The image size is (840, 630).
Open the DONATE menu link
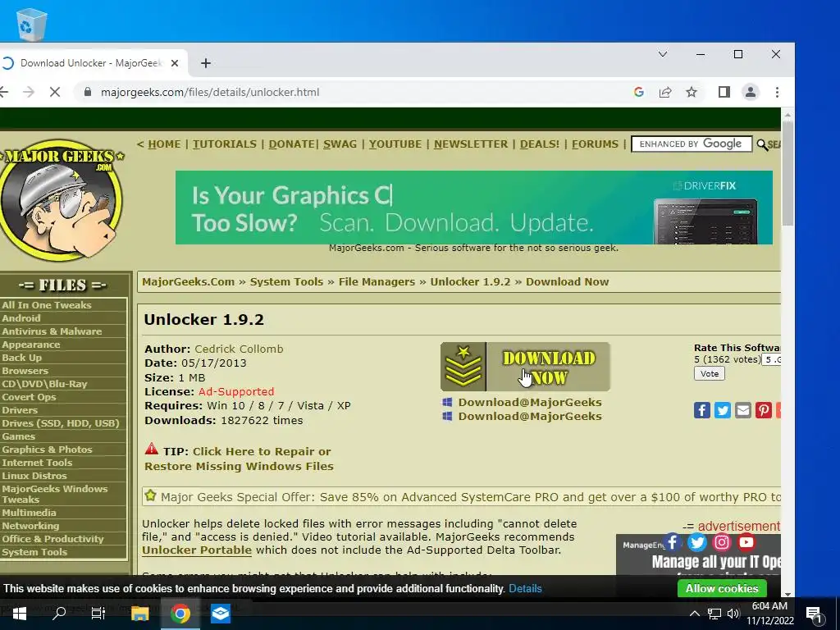[x=291, y=144]
